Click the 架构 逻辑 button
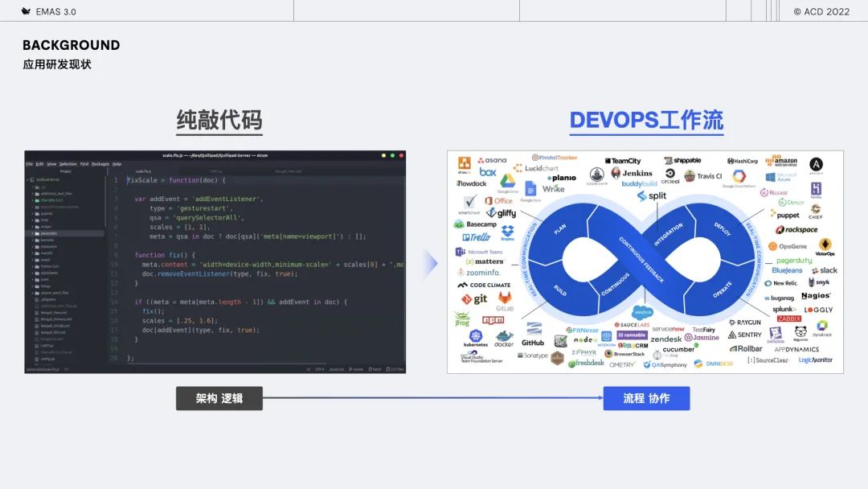The image size is (868, 489). coord(219,398)
